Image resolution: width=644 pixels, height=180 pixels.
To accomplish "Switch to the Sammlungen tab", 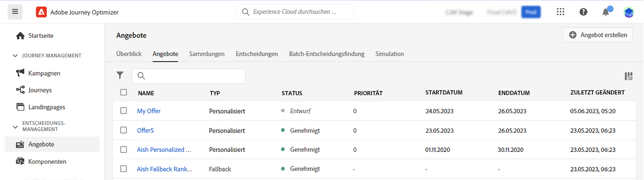I will click(207, 54).
